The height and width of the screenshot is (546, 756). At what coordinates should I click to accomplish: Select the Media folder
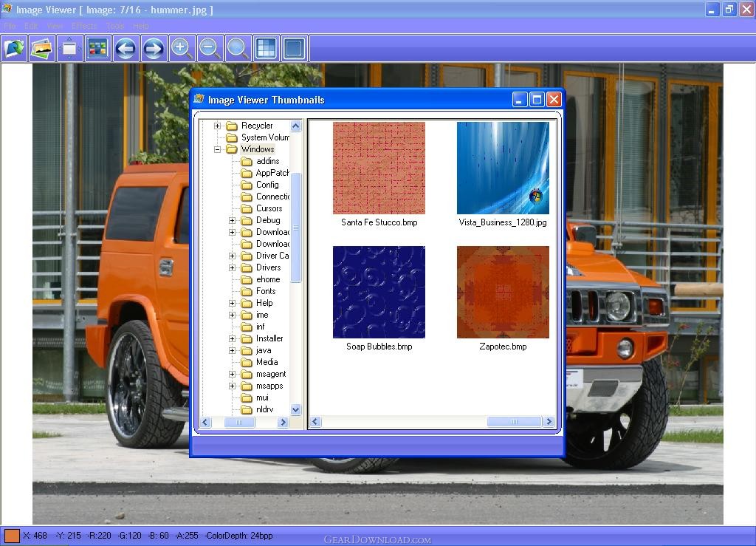[x=267, y=362]
